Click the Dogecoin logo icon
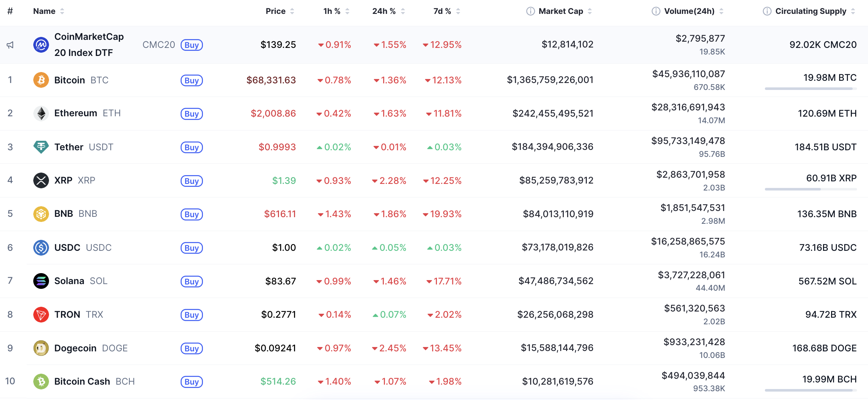Image resolution: width=868 pixels, height=400 pixels. pyautogui.click(x=41, y=348)
